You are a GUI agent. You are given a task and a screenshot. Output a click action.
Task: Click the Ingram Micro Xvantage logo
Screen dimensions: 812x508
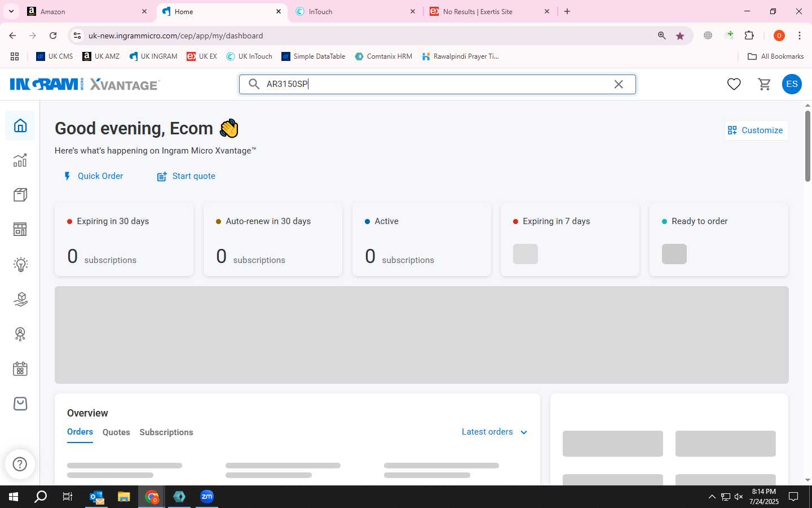point(85,84)
